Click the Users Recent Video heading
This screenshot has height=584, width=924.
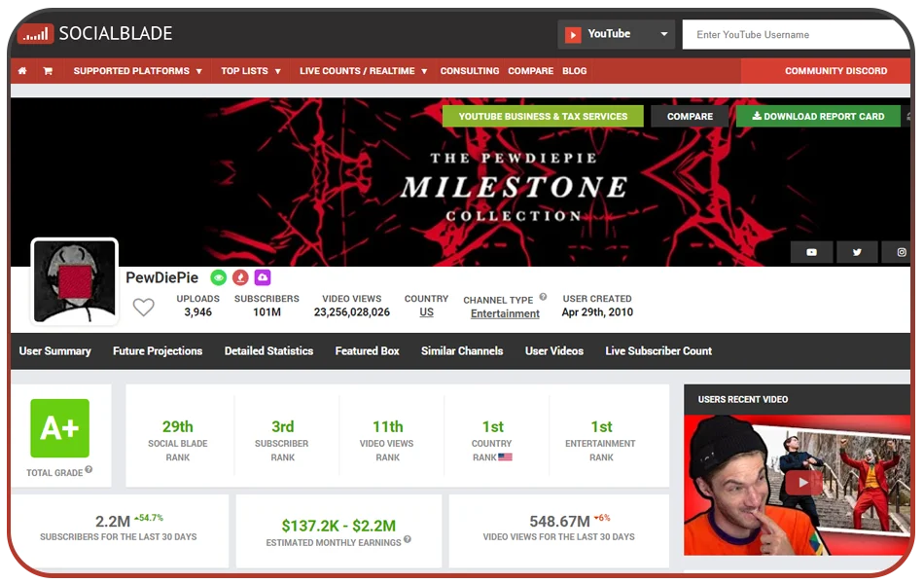tap(742, 399)
